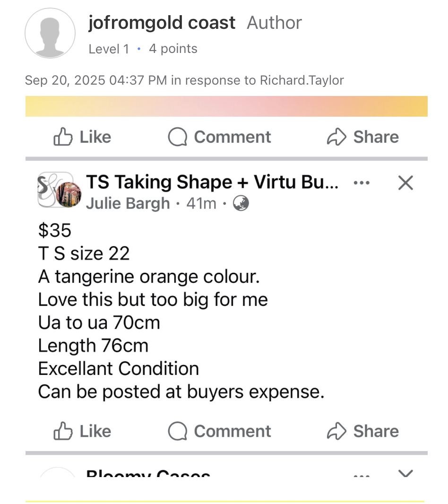Open three-dot menu on Bloomy Cases post
This screenshot has height=504, width=448.
coord(362,475)
